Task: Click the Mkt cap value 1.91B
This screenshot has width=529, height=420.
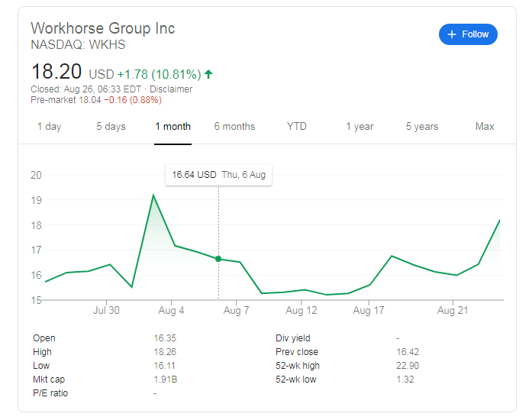Action: pos(166,380)
